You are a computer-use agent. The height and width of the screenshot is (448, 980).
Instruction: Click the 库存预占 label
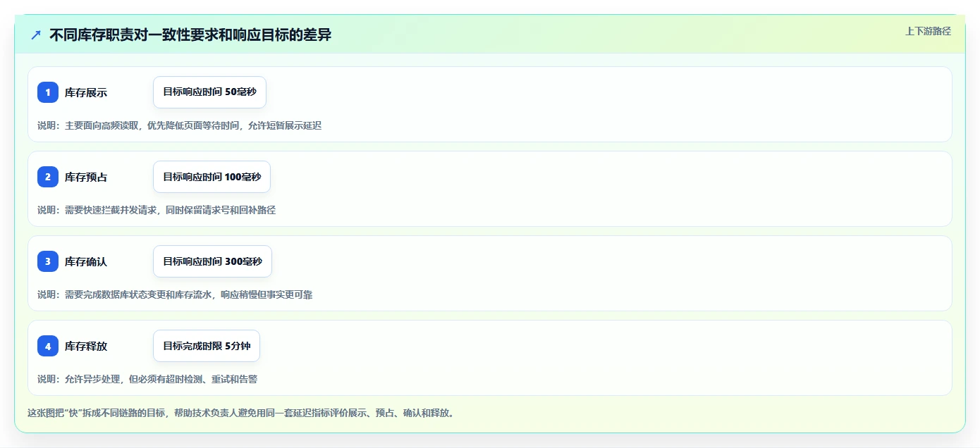pos(86,177)
